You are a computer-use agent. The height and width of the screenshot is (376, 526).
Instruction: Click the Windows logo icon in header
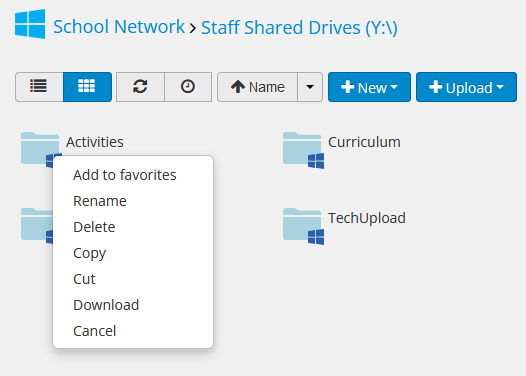[30, 24]
